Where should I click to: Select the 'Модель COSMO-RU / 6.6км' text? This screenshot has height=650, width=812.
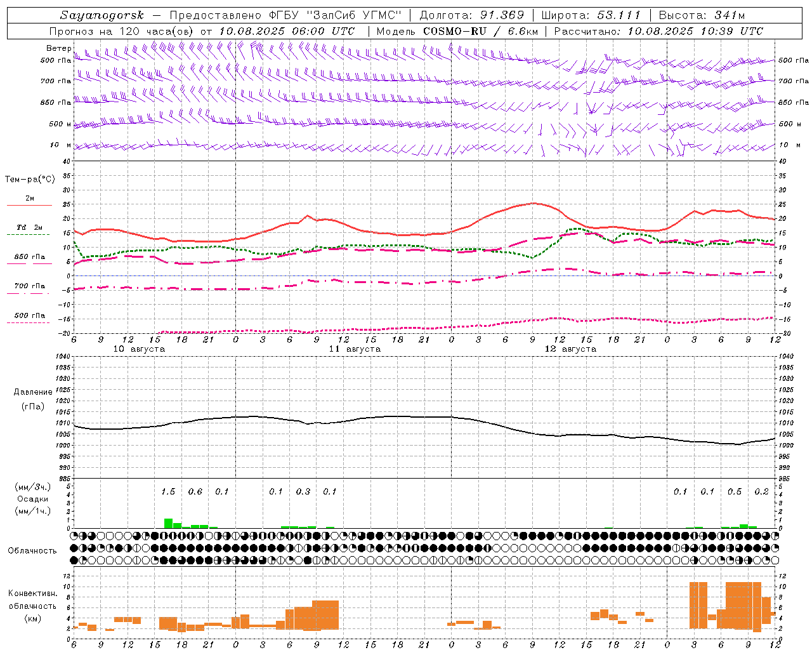click(457, 31)
